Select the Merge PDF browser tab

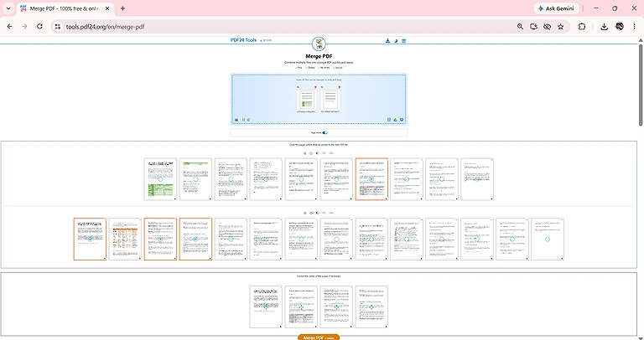point(65,8)
